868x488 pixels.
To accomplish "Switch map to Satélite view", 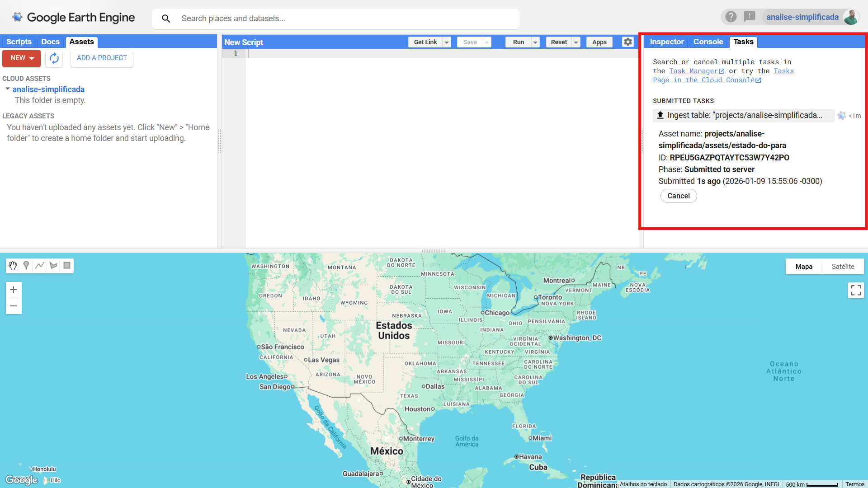I will 843,267.
